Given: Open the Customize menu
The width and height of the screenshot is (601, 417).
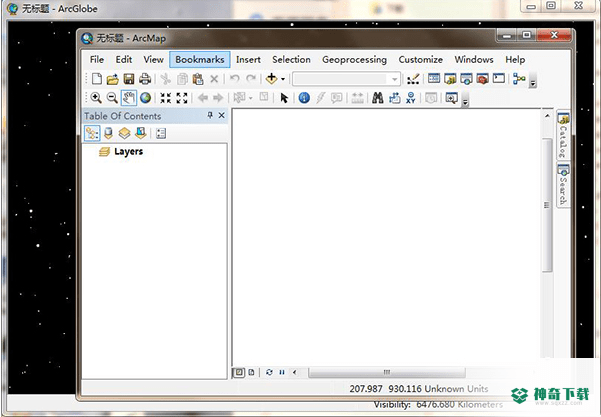Looking at the screenshot, I should (x=420, y=59).
